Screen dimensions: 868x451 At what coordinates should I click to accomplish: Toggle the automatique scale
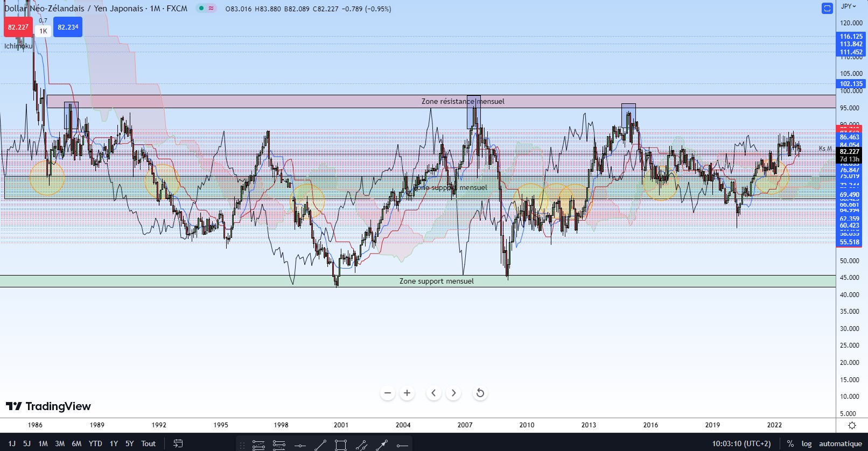841,443
